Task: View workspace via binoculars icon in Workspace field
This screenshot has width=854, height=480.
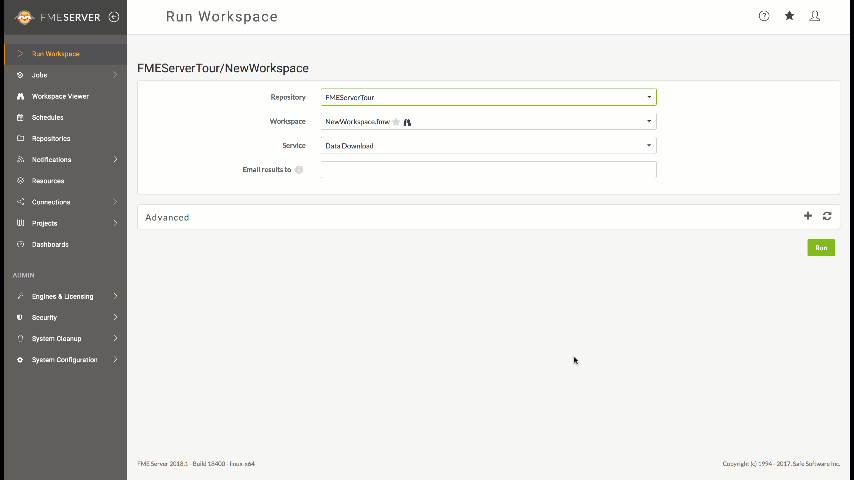Action: [407, 122]
